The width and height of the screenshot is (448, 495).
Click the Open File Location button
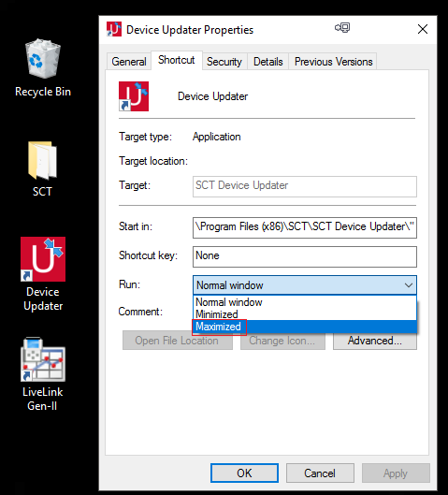point(178,341)
